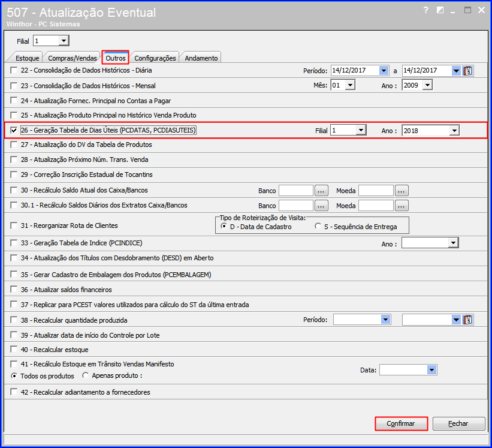The height and width of the screenshot is (448, 492).
Task: Open the Ano dropdown showing 2009
Action: tap(427, 85)
